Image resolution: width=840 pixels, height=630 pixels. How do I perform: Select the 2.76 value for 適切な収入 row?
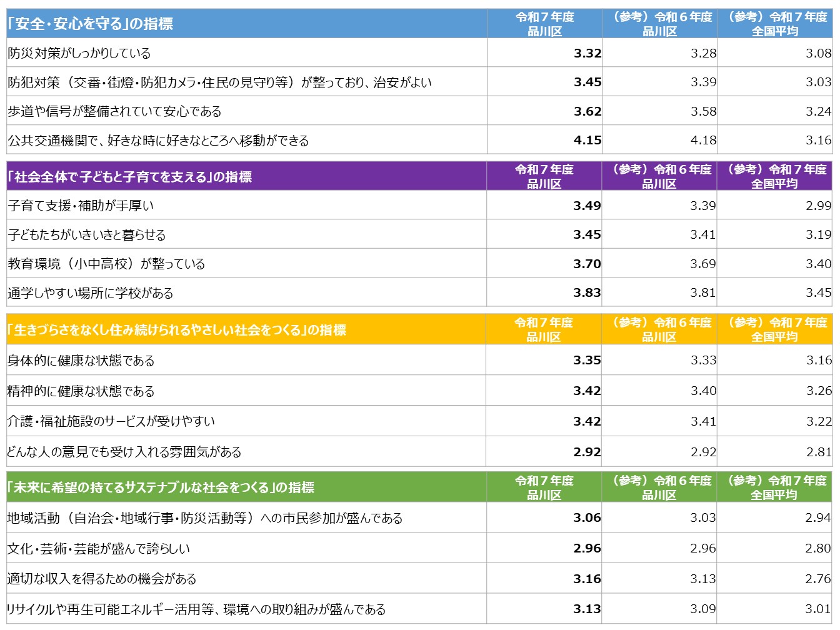point(817,579)
